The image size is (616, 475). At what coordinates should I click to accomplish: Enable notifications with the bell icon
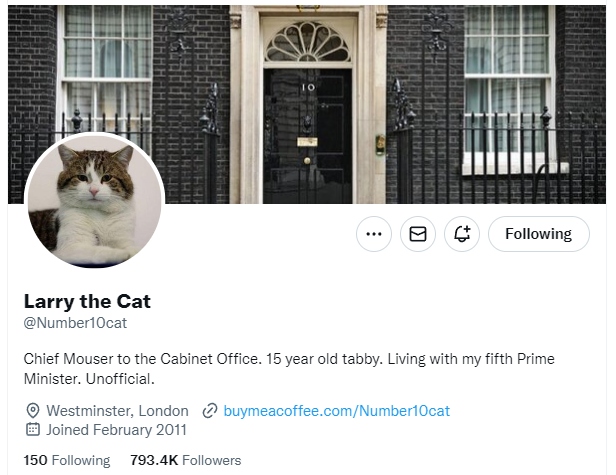462,234
